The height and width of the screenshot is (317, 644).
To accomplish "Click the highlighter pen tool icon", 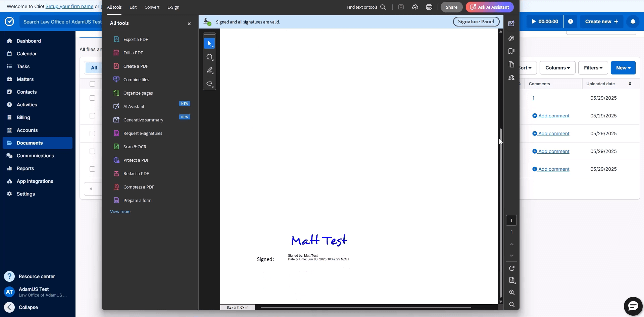I will 209,70.
